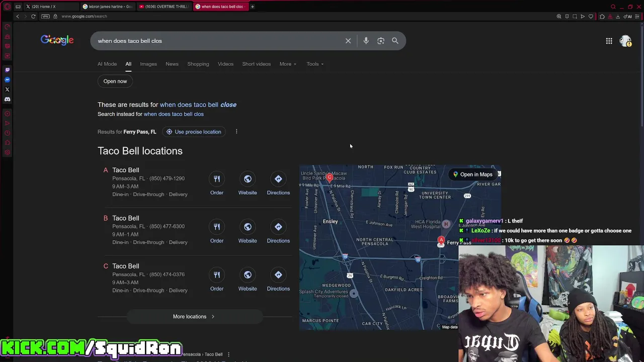Click the Use precise location button

pyautogui.click(x=194, y=132)
